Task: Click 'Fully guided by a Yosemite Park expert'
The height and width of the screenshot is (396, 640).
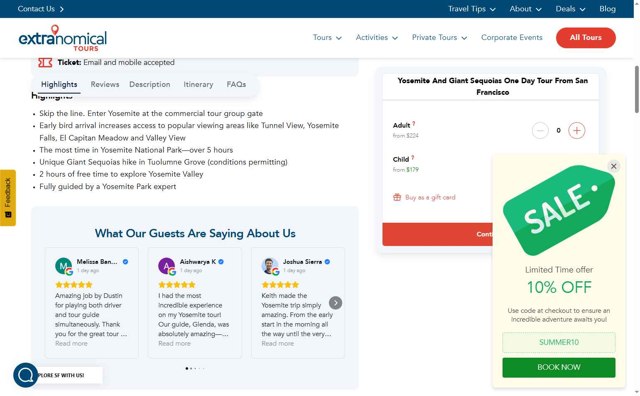Action: click(x=108, y=187)
